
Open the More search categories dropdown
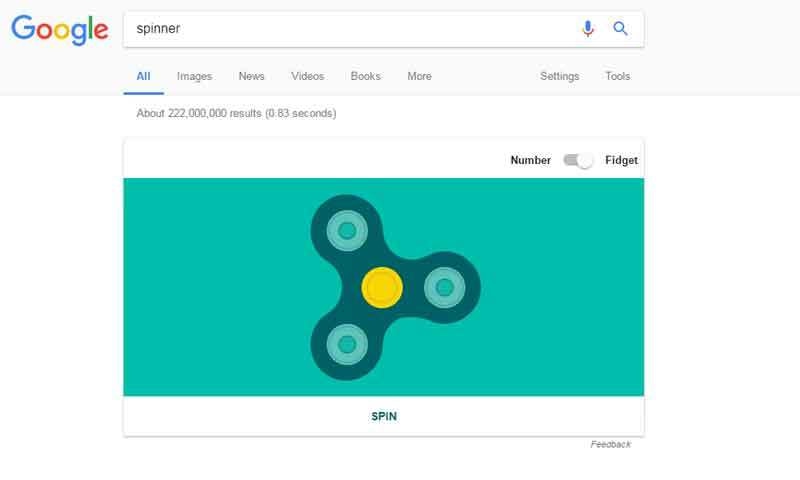click(x=419, y=76)
